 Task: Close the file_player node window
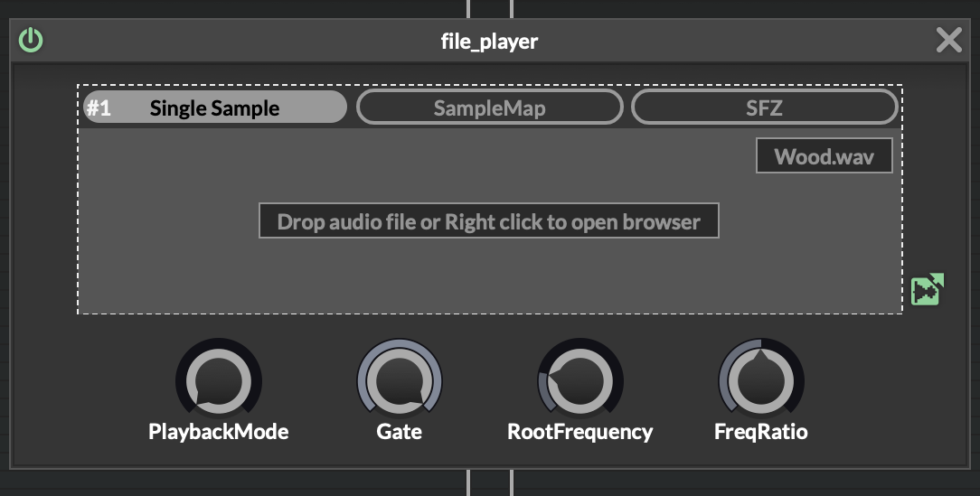click(948, 41)
